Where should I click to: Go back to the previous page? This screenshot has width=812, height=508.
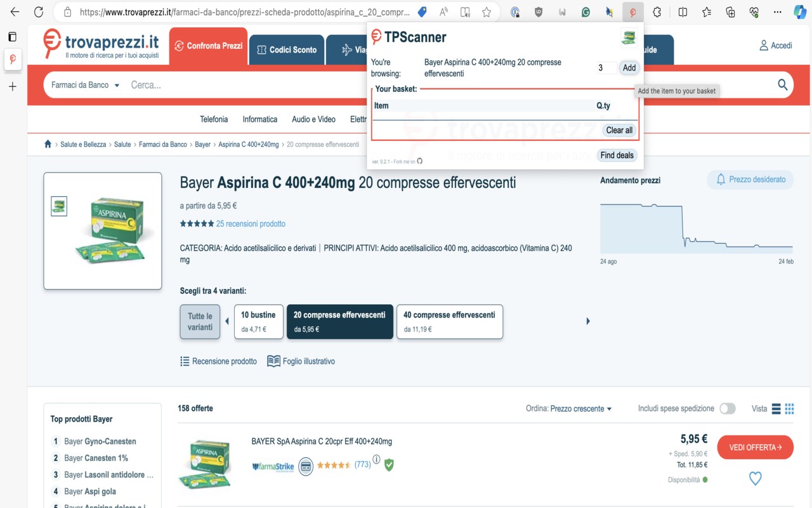15,12
